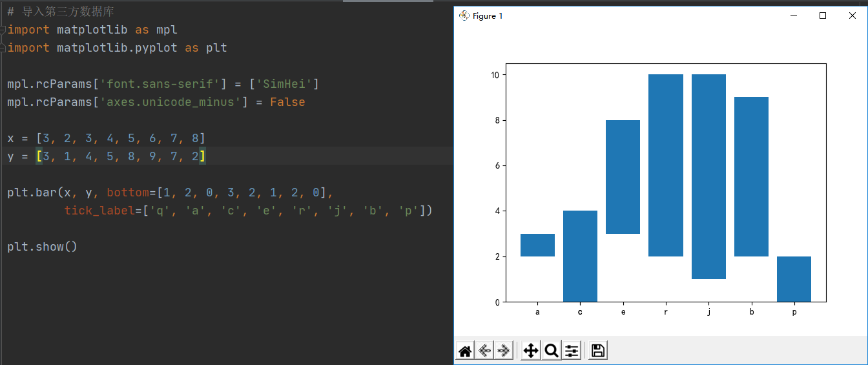This screenshot has width=868, height=365.
Task: Click 'plt.bar' call in the code
Action: 32,193
